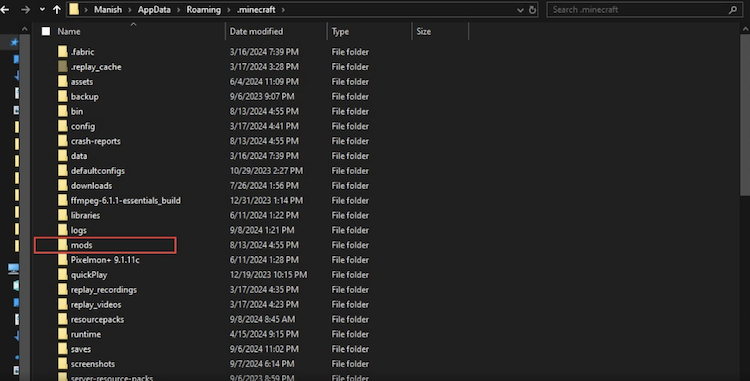Click the .minecraft breadcrumb

tap(256, 10)
